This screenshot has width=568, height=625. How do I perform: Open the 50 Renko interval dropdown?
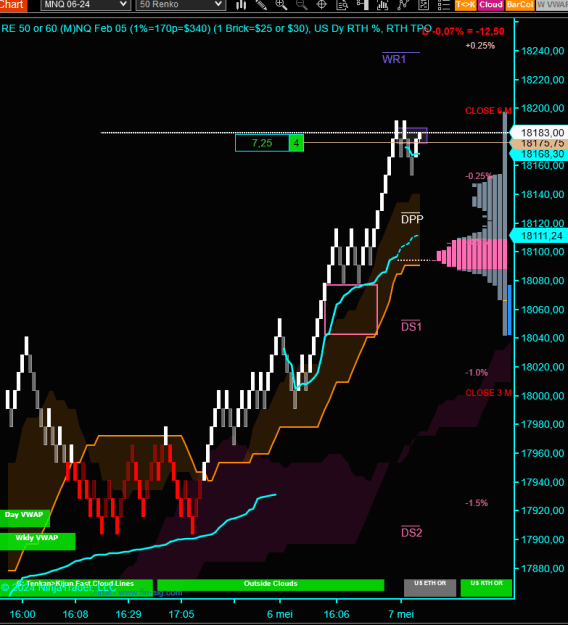[181, 5]
